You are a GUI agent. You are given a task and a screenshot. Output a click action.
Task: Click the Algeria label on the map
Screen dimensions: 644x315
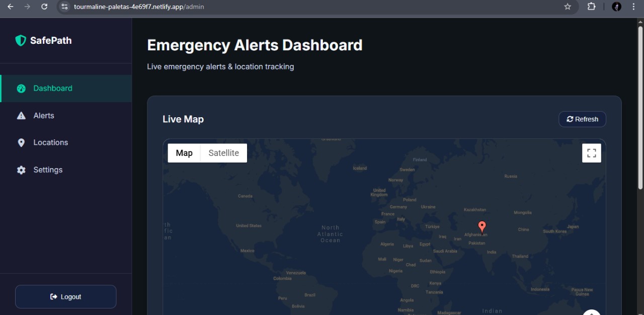pyautogui.click(x=387, y=244)
